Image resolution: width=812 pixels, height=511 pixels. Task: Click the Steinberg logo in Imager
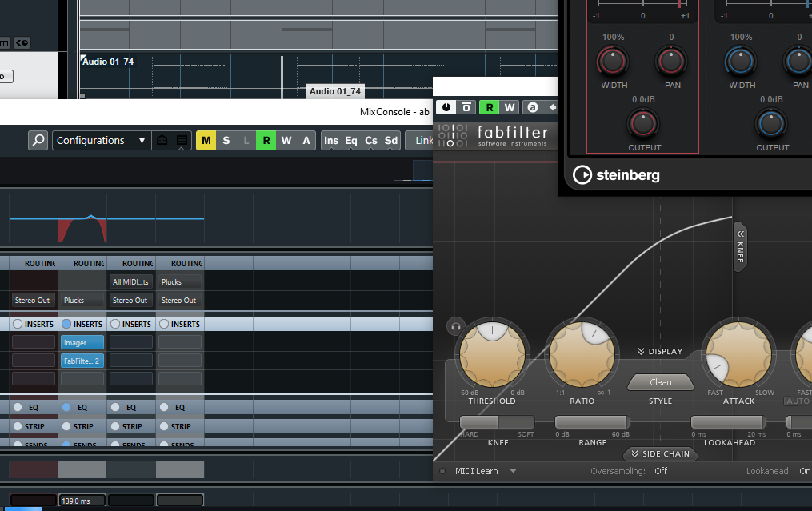point(616,175)
